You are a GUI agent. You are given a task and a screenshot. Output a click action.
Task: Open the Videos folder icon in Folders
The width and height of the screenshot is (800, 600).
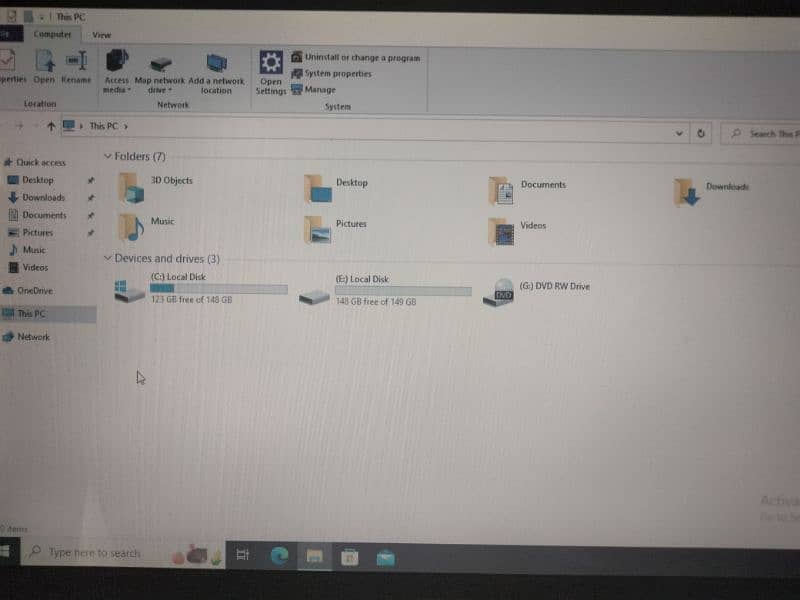pyautogui.click(x=501, y=232)
